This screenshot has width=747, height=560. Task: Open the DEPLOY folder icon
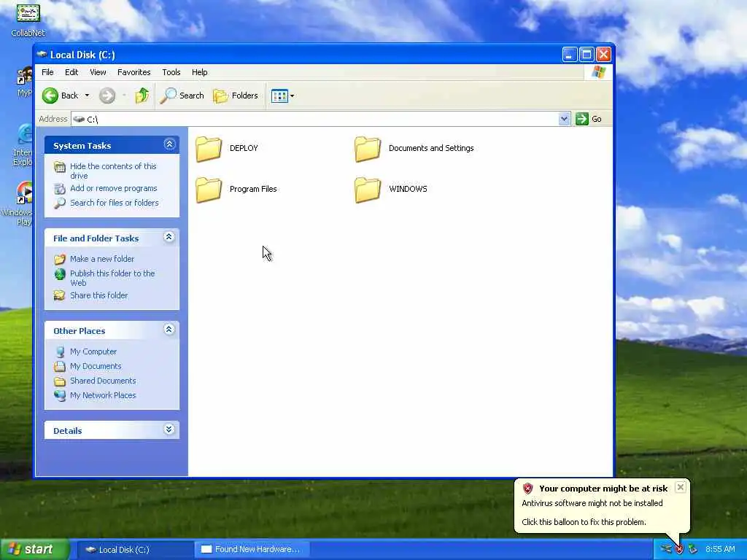tap(209, 149)
